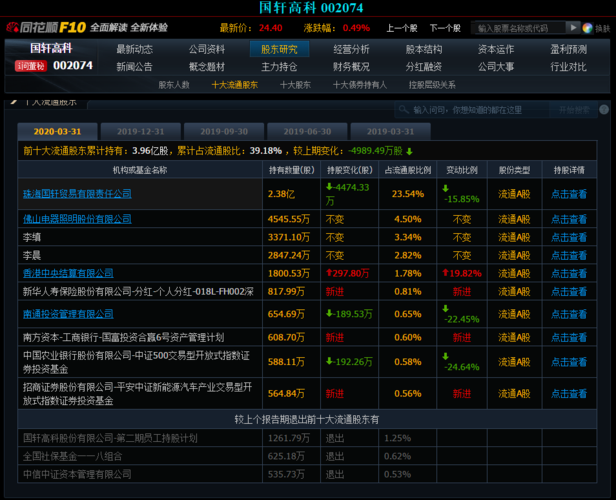The image size is (616, 500).
Task: Go to 十大流通股东 sub-section
Action: click(x=235, y=85)
